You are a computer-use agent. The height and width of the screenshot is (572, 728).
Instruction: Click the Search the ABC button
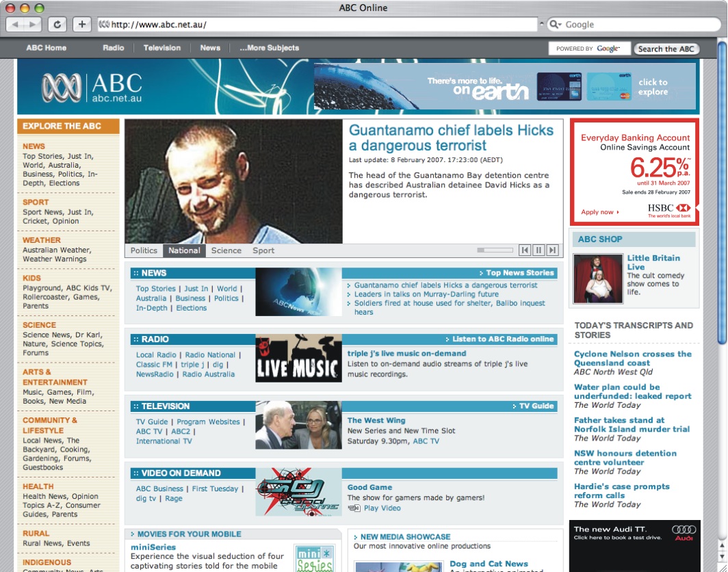coord(666,49)
